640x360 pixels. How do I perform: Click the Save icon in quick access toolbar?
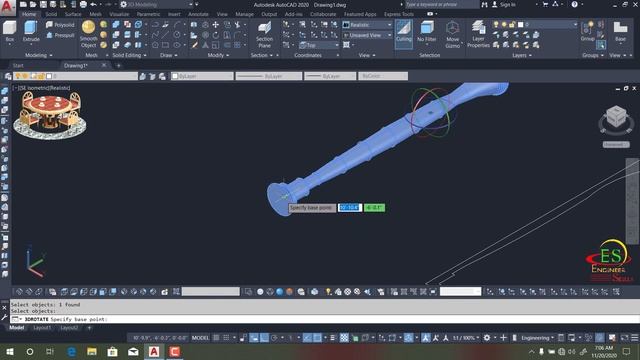tap(43, 4)
